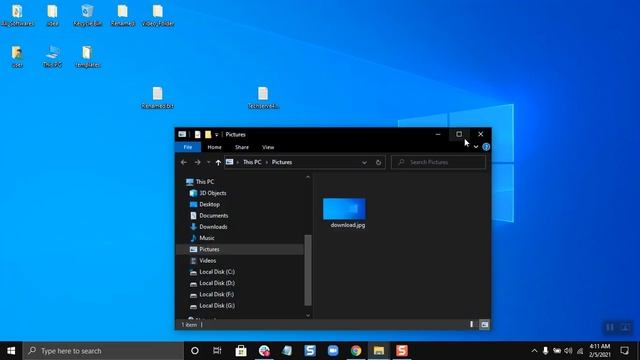Click This PC in the address bar
The height and width of the screenshot is (360, 640).
(x=252, y=162)
